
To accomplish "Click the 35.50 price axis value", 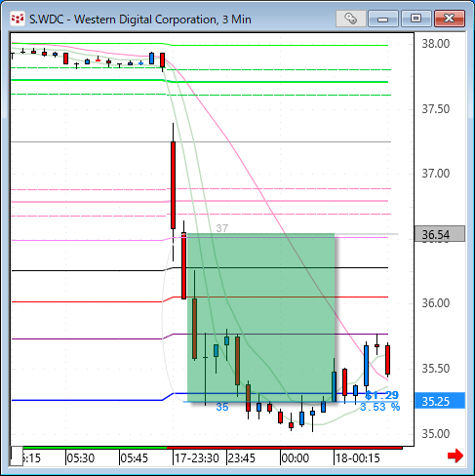I will click(x=436, y=369).
